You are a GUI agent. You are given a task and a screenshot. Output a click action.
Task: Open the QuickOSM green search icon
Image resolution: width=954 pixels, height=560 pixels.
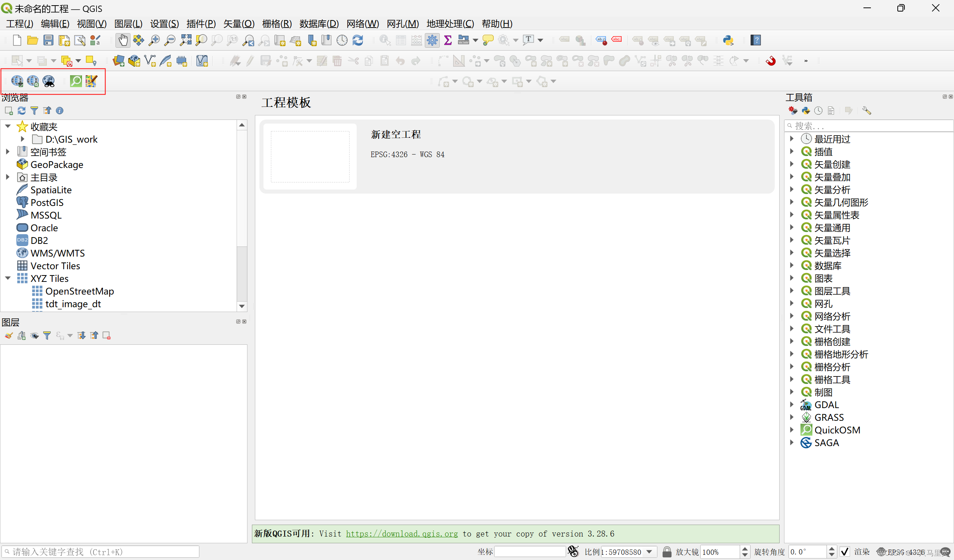(76, 80)
